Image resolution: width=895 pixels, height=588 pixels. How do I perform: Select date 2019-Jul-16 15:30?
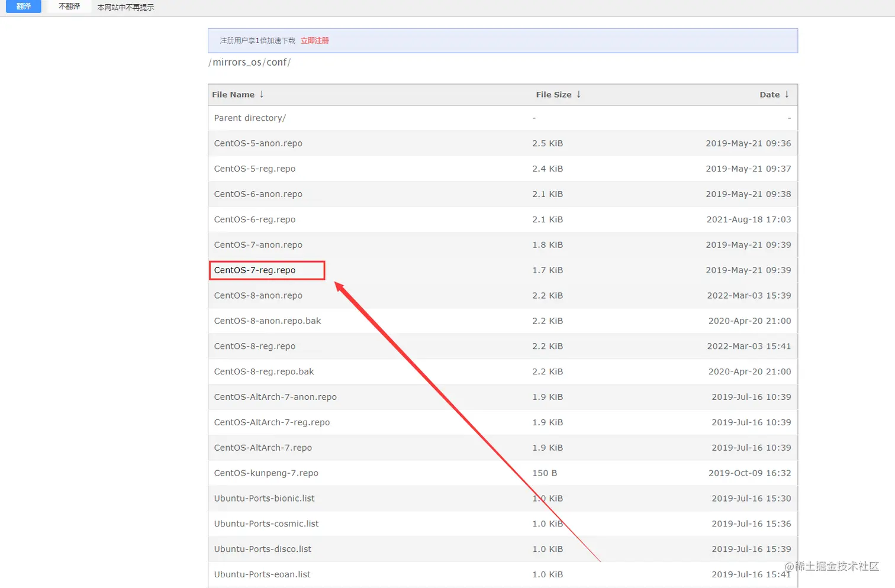[751, 499]
